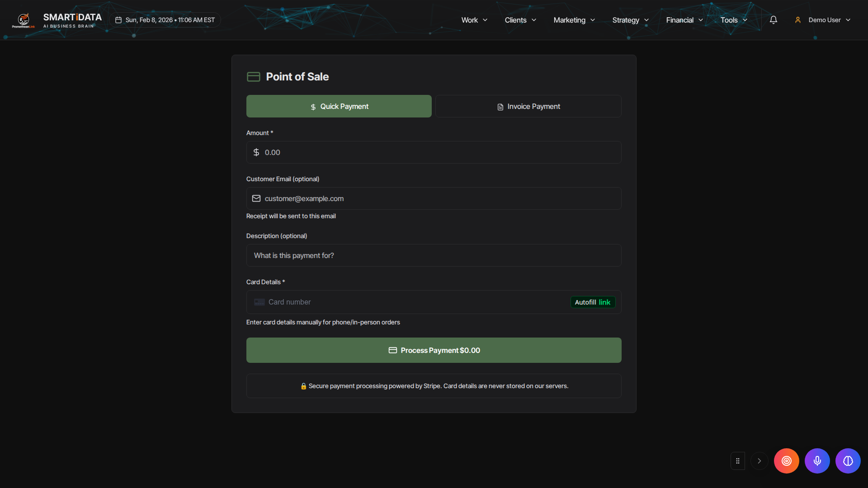Expand the Work dropdown menu
The image size is (868, 488).
474,20
